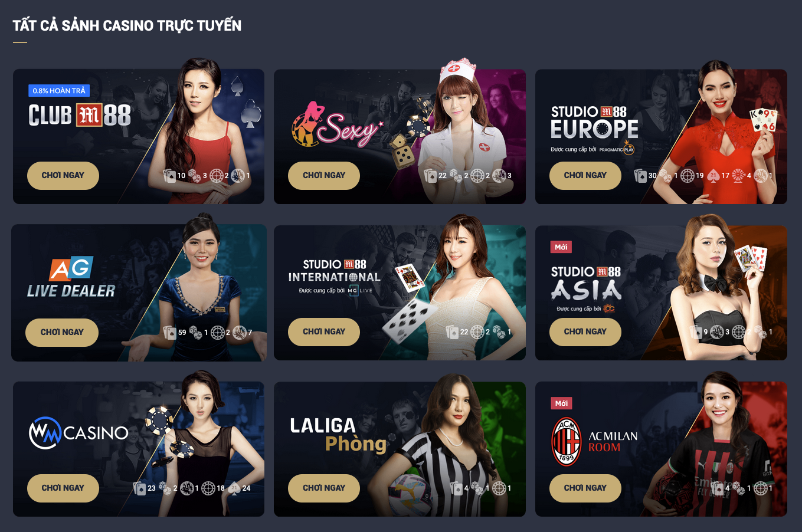
Task: Click CHƠI NGAY button under Club M88
Action: [63, 176]
